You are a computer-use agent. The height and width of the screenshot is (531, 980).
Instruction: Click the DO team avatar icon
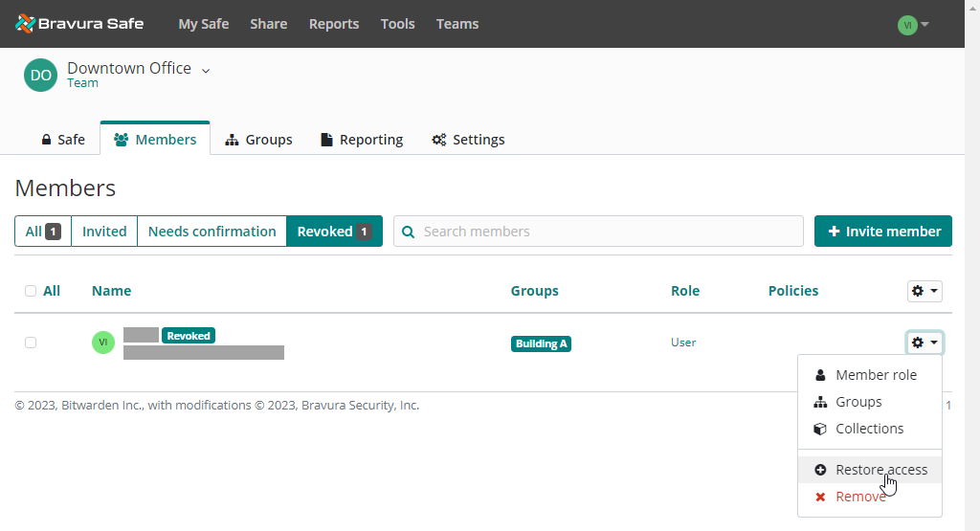pos(40,75)
